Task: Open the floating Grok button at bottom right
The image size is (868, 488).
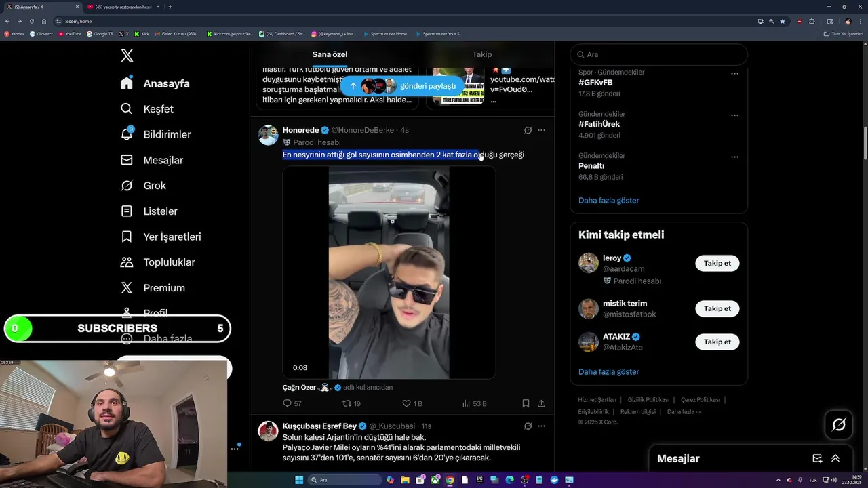Action: tap(839, 425)
